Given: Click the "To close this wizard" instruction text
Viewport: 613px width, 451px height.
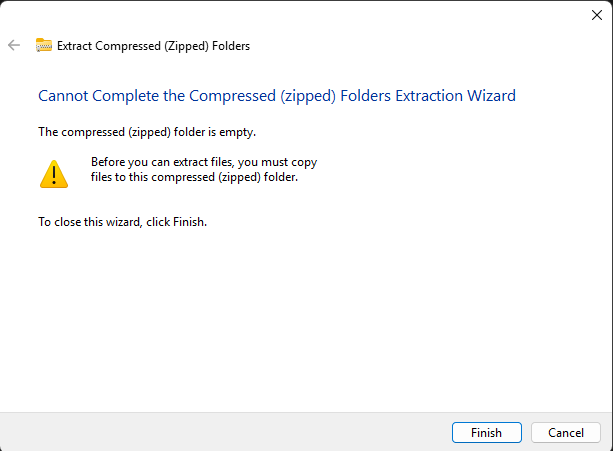Looking at the screenshot, I should (x=122, y=222).
